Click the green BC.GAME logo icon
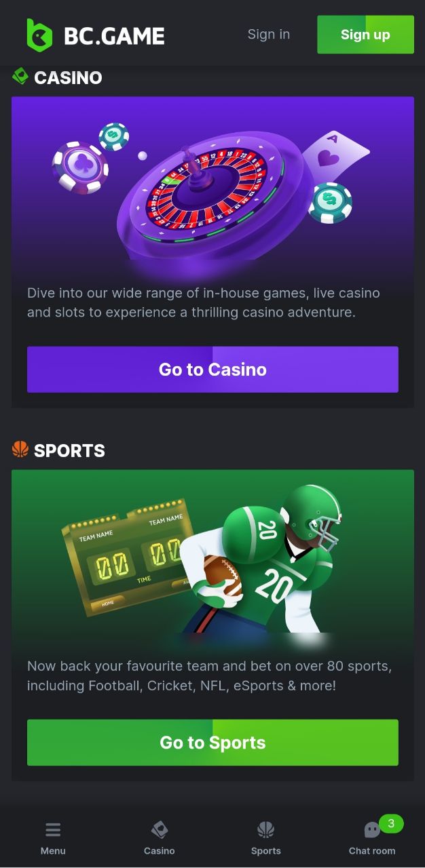This screenshot has height=868, width=425. [39, 35]
